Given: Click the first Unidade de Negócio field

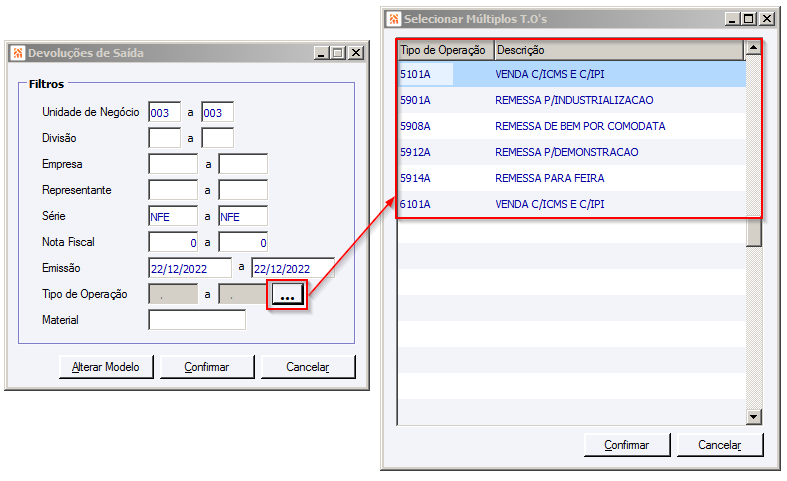Looking at the screenshot, I should tap(165, 112).
